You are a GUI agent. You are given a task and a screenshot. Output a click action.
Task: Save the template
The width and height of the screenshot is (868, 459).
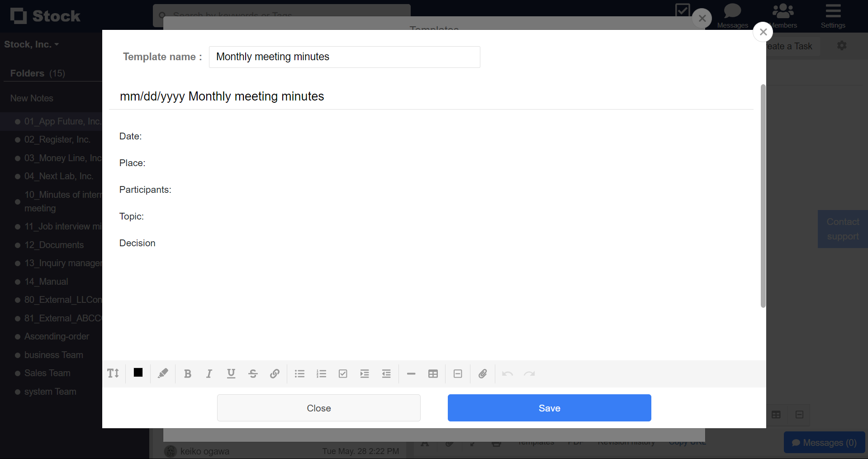[x=549, y=408]
